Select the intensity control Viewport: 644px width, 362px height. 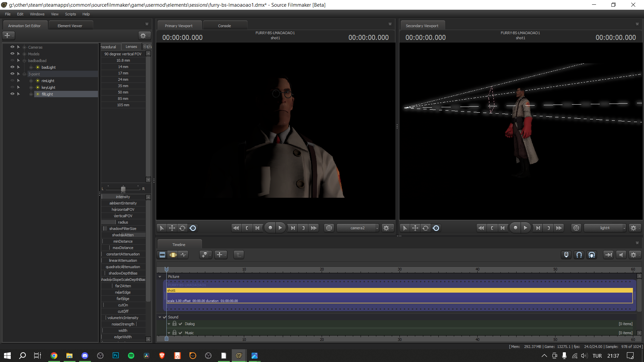[123, 197]
